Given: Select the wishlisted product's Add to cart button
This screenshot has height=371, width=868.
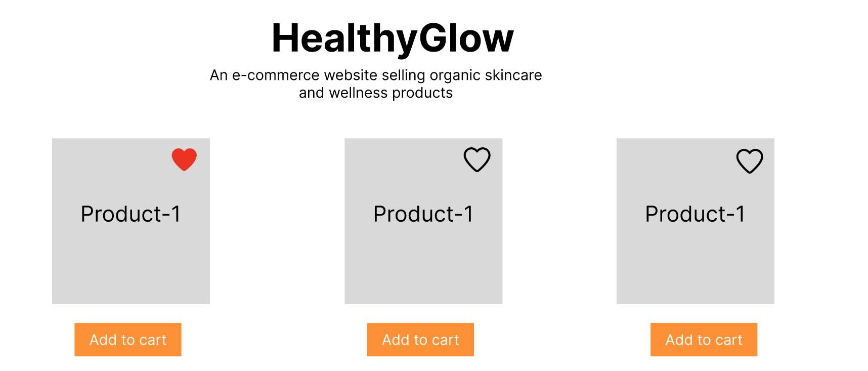Looking at the screenshot, I should pos(128,340).
